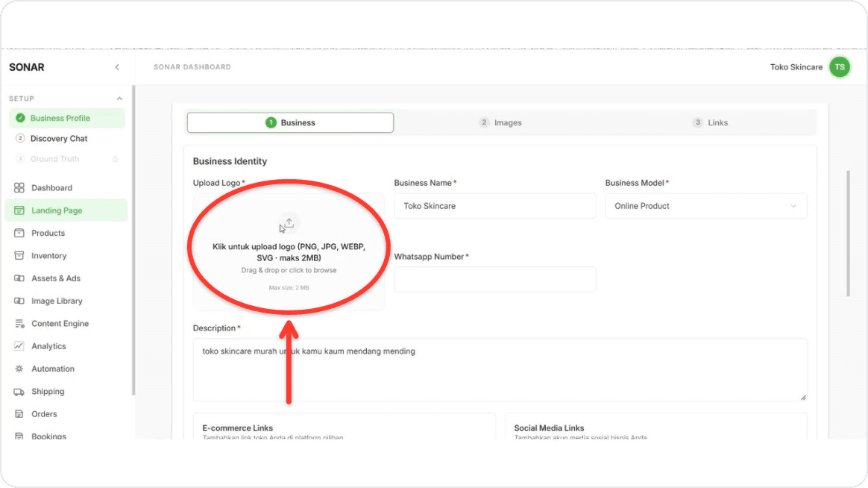Screen dimensions: 868x488
Task: Open the Dashboard sidebar icon
Action: point(19,188)
